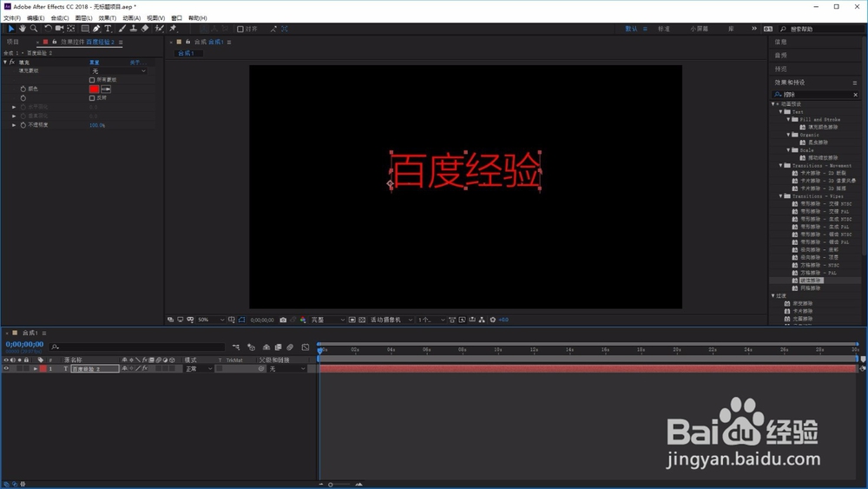Viewport: 868px width, 489px height.
Task: Open the 填充蒙版 dropdown set to 无
Action: click(x=118, y=71)
